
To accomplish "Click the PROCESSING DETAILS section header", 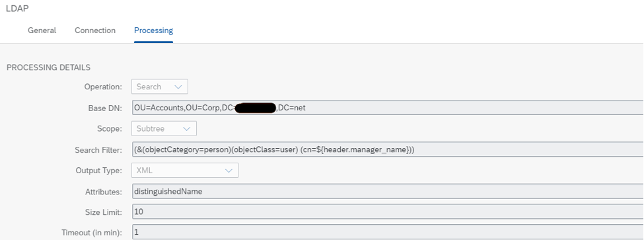I will click(x=48, y=67).
